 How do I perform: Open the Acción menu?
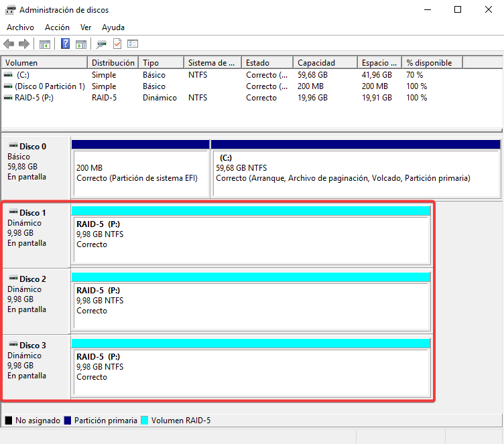pos(57,27)
